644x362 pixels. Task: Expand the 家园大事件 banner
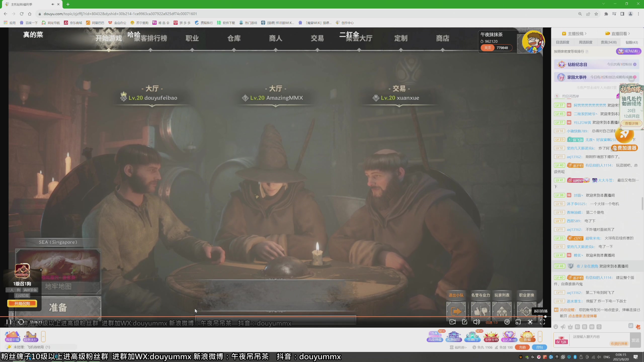point(597,77)
